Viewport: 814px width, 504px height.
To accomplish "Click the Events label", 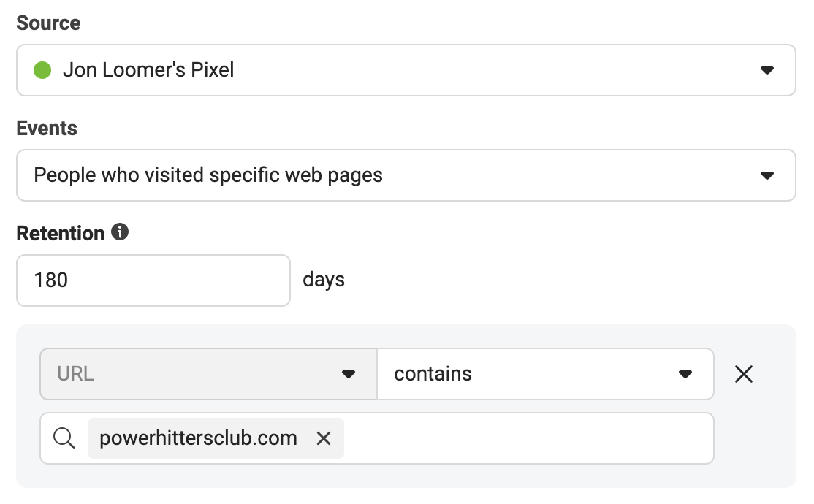I will click(47, 129).
